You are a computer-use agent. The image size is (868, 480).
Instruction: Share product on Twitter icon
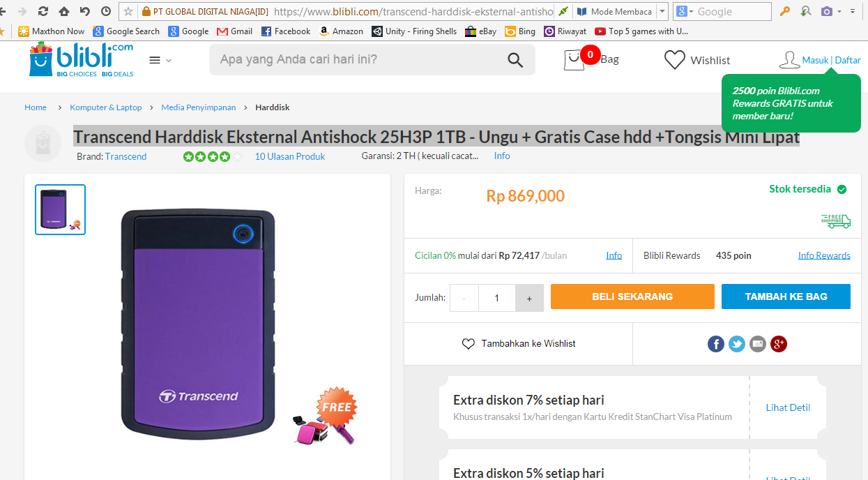click(737, 344)
